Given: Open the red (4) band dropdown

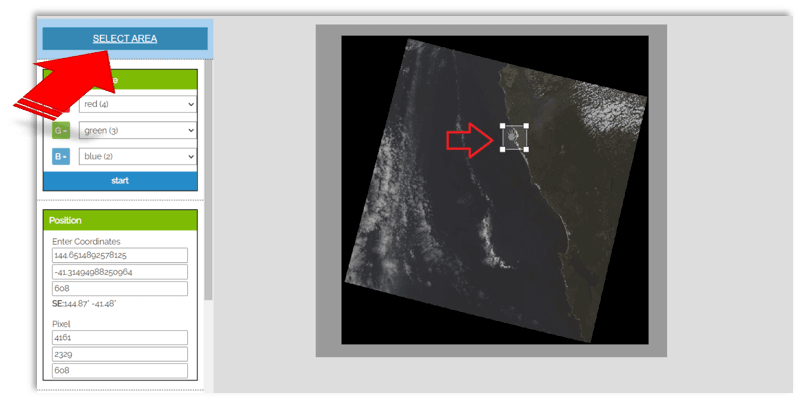Looking at the screenshot, I should pos(137,104).
